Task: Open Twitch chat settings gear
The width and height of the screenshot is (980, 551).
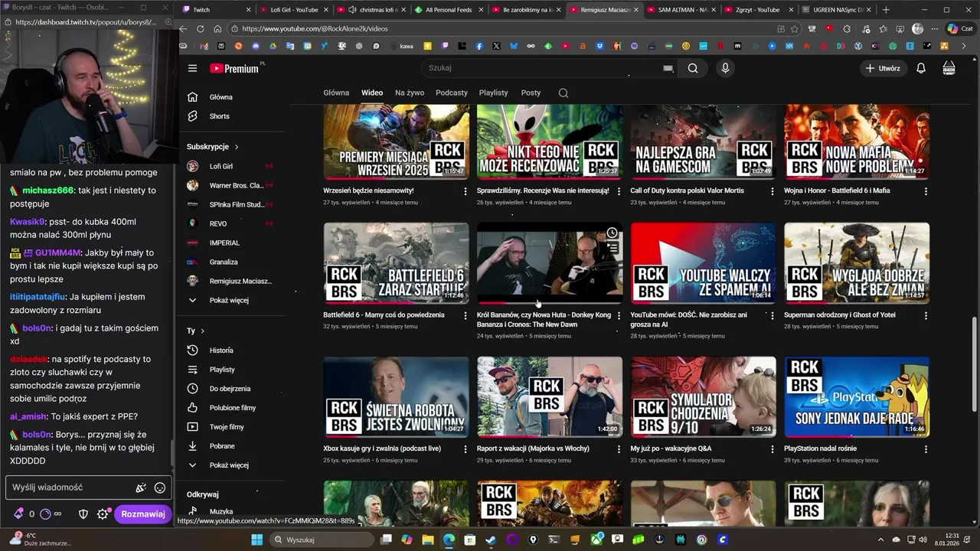Action: [103, 514]
